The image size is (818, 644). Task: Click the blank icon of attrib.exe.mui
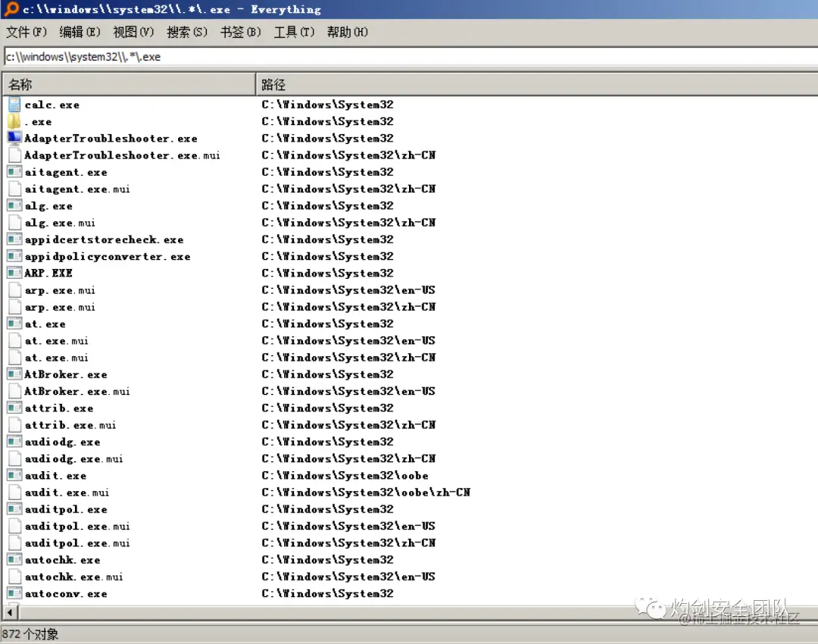15,425
